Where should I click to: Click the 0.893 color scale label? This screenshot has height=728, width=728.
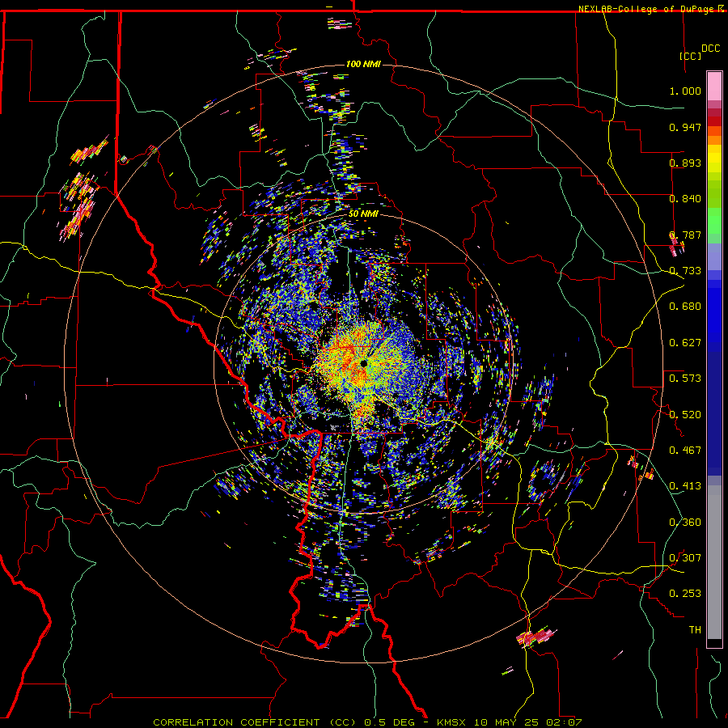685,163
